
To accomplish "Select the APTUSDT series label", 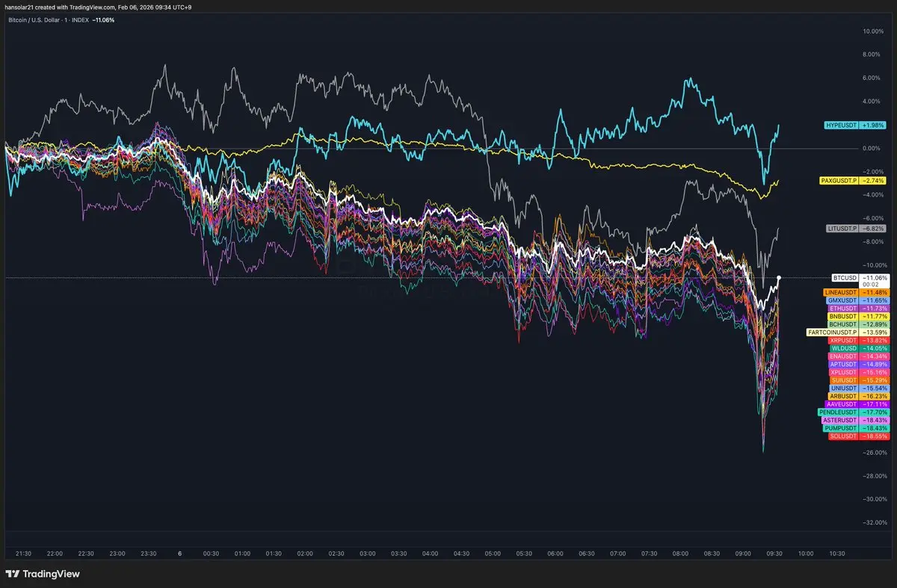I will coord(842,365).
